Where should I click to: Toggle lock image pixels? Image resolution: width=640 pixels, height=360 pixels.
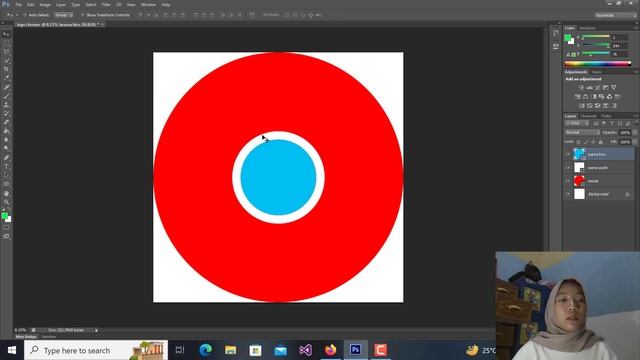click(586, 142)
